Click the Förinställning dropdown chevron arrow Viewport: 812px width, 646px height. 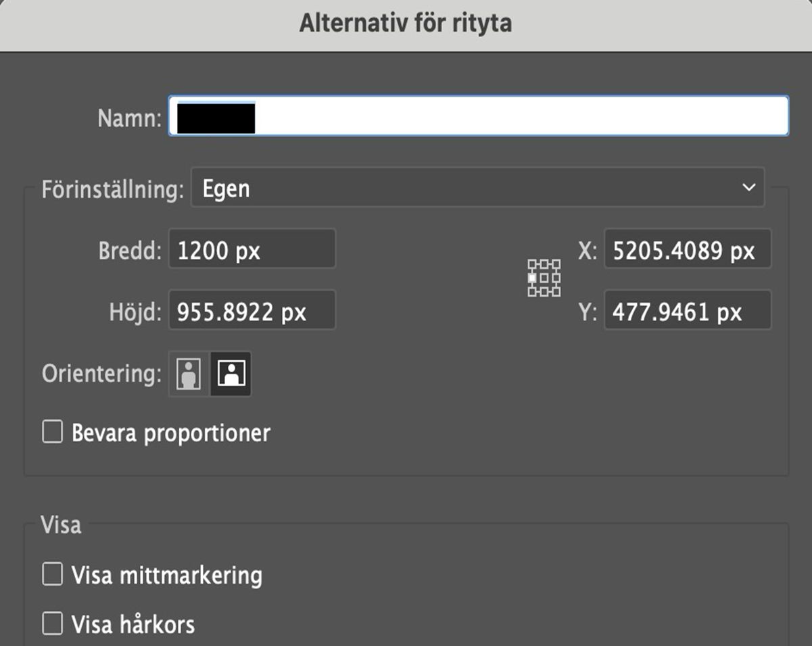(x=748, y=188)
